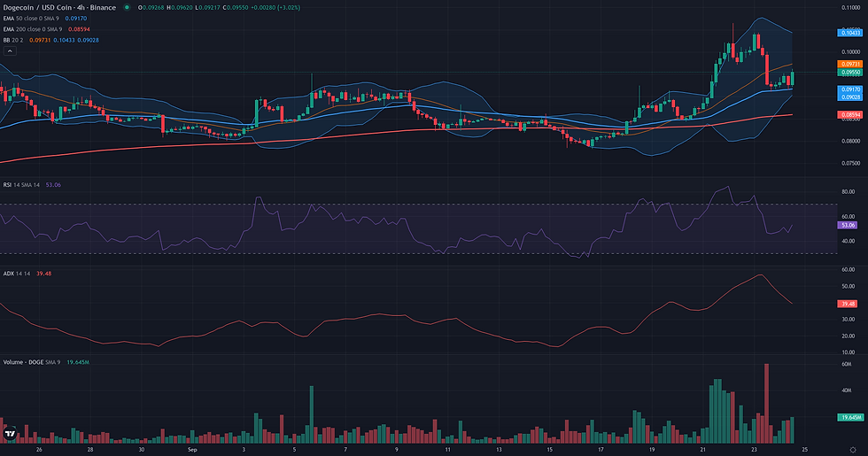Click the 0.08000 price scale label

[x=850, y=141]
